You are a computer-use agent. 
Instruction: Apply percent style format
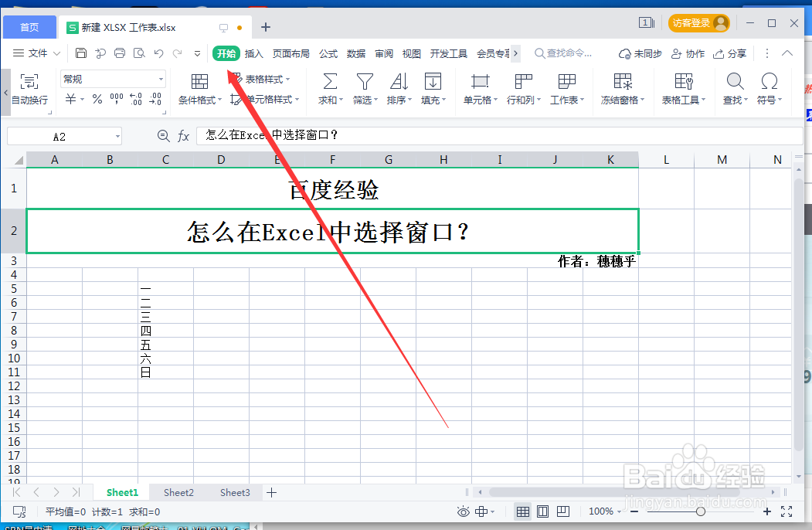[97, 98]
